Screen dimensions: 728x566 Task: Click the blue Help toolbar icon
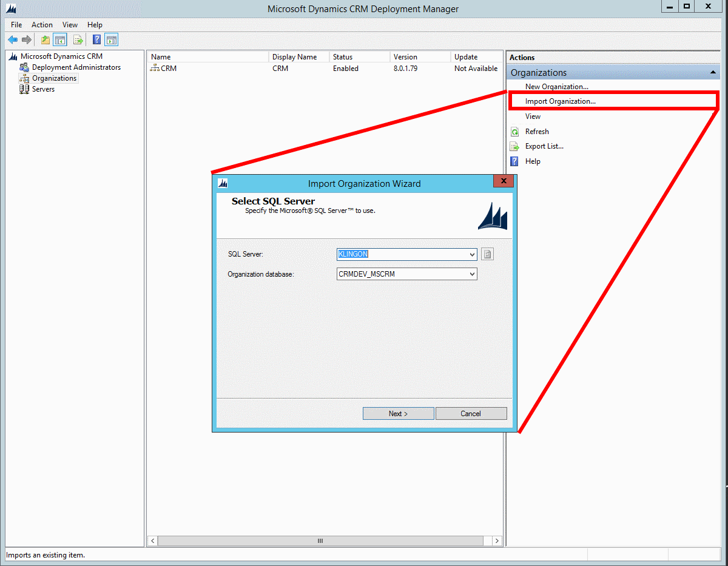(96, 40)
